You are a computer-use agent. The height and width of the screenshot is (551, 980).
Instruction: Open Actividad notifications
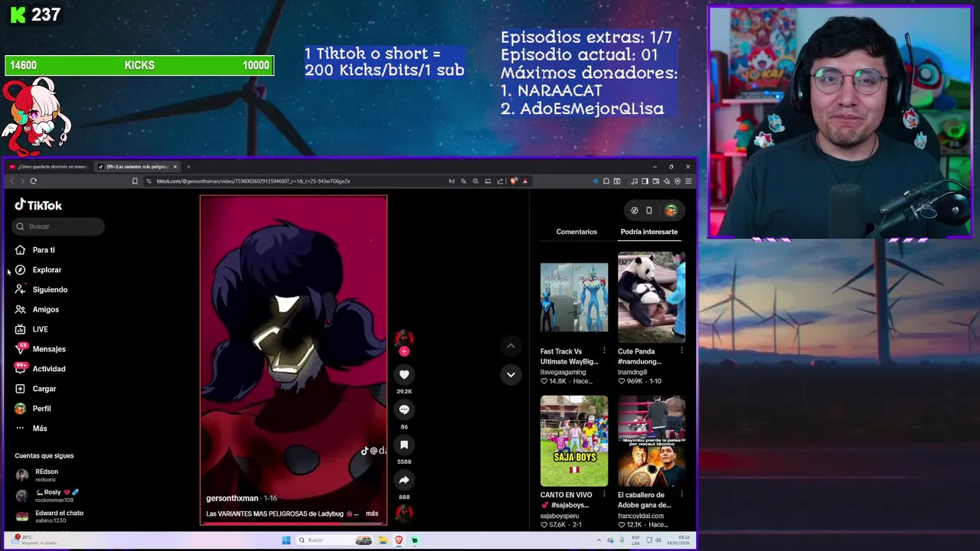coord(40,369)
